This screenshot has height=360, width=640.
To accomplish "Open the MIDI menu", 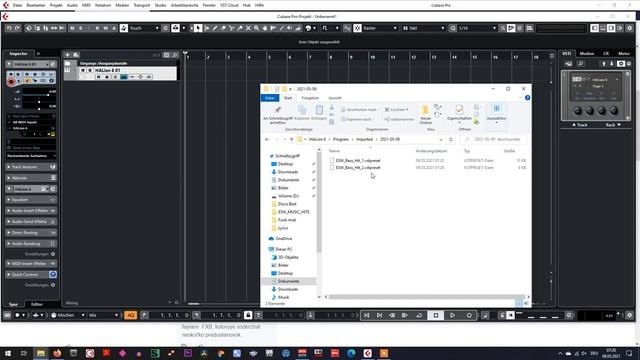I will (86, 5).
